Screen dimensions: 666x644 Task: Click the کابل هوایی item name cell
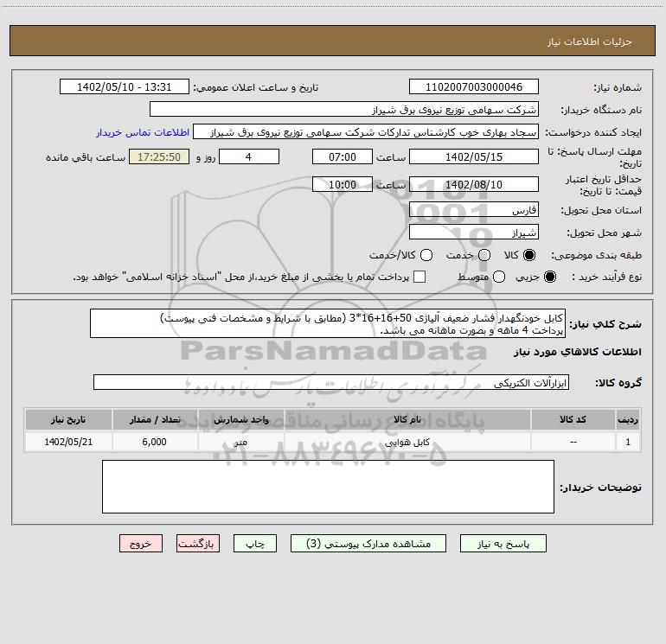[x=407, y=442]
